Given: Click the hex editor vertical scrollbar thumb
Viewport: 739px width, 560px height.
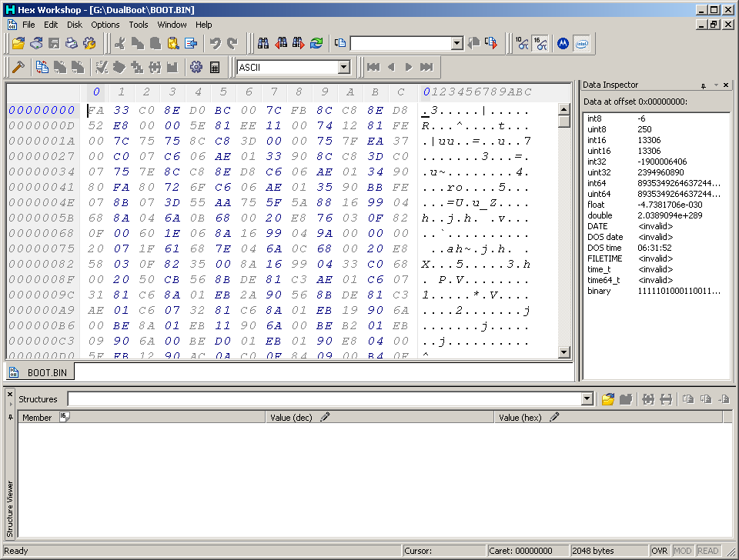Looking at the screenshot, I should point(564,122).
